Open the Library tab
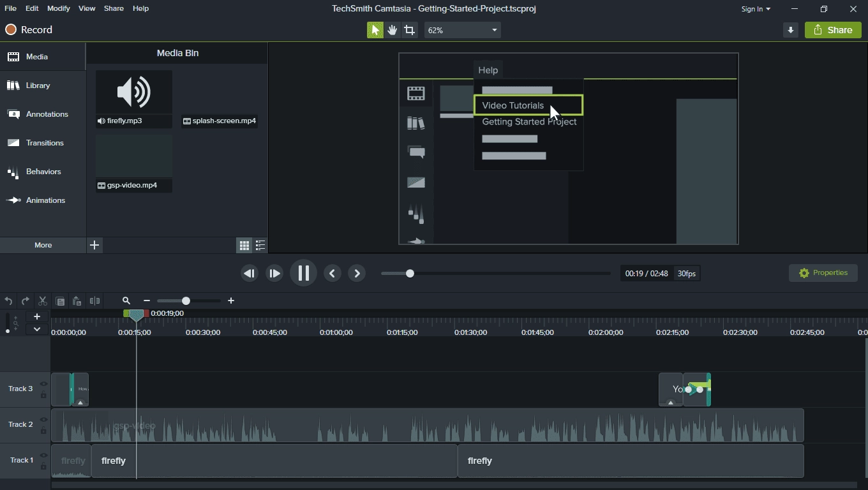The width and height of the screenshot is (868, 490). 43,85
